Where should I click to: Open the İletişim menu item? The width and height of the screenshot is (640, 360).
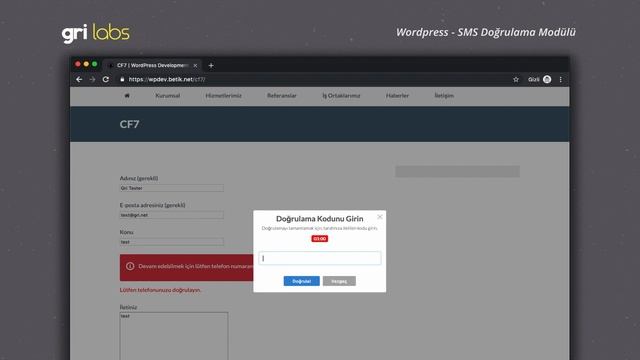[444, 96]
